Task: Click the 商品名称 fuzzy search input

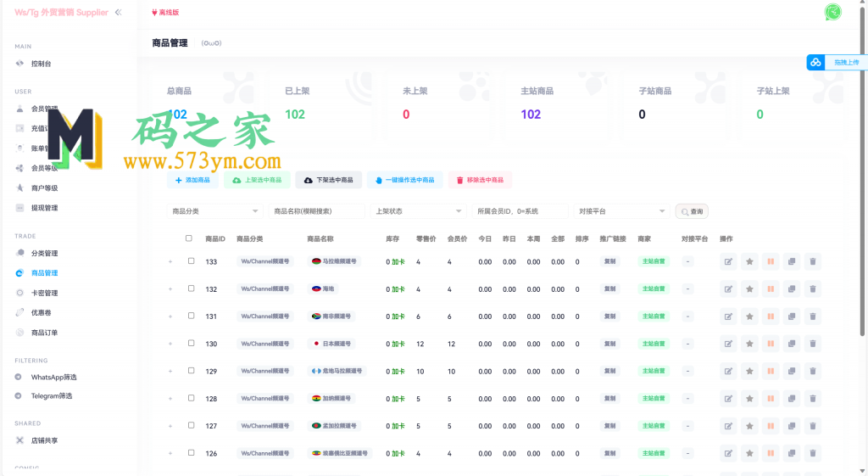Action: (317, 211)
